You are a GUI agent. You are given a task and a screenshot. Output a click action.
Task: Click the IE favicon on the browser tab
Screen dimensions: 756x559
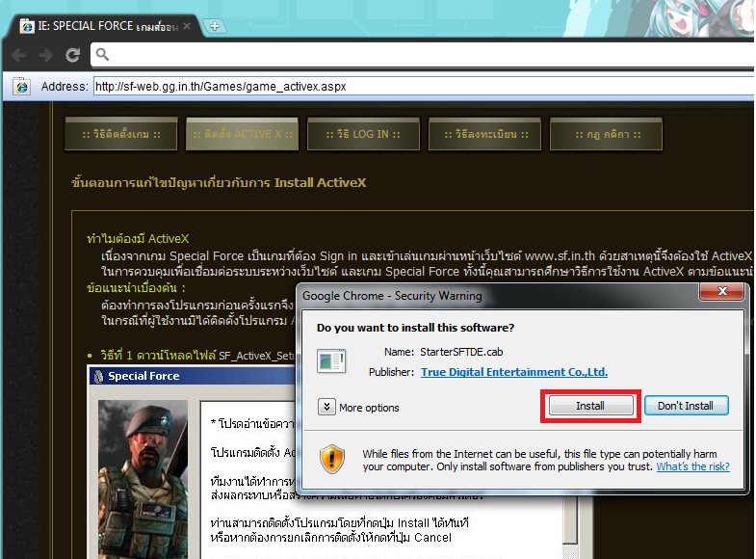tap(27, 26)
